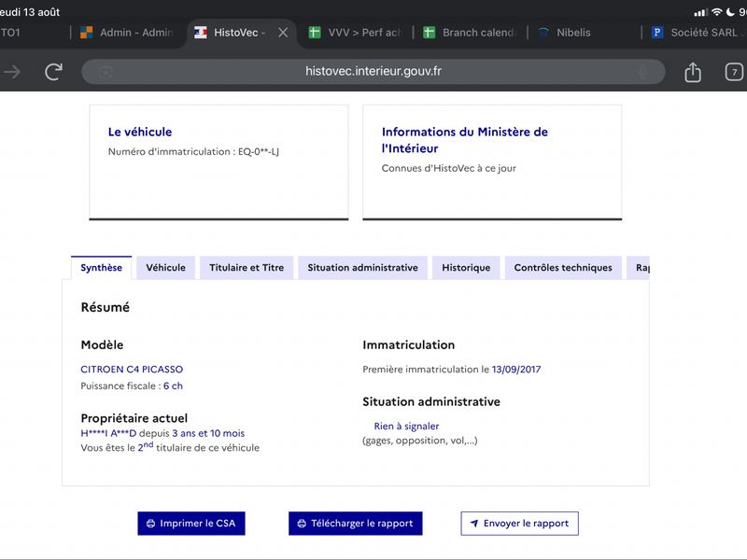Open the Véhicule tab
This screenshot has height=560, width=747.
tap(166, 268)
